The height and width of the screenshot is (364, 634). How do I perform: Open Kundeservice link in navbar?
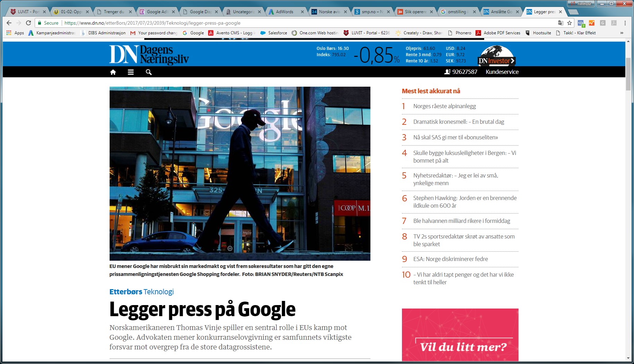502,72
